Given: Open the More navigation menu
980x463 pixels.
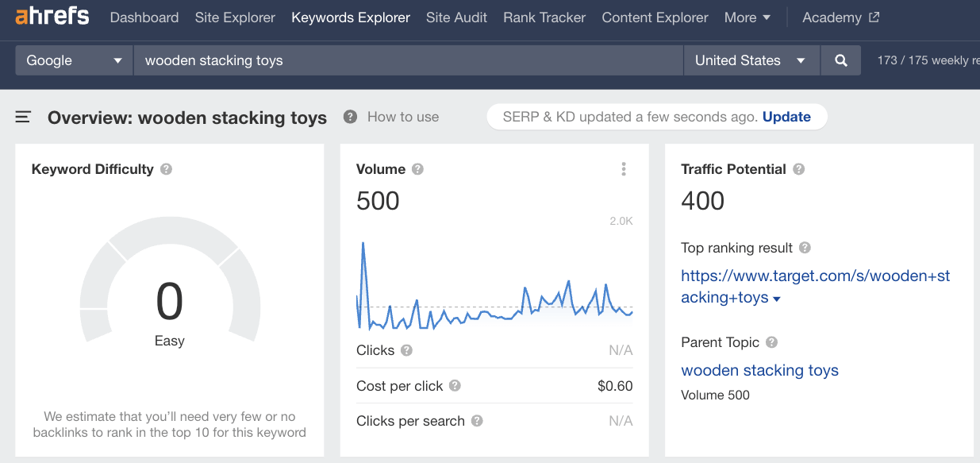Looking at the screenshot, I should point(747,17).
